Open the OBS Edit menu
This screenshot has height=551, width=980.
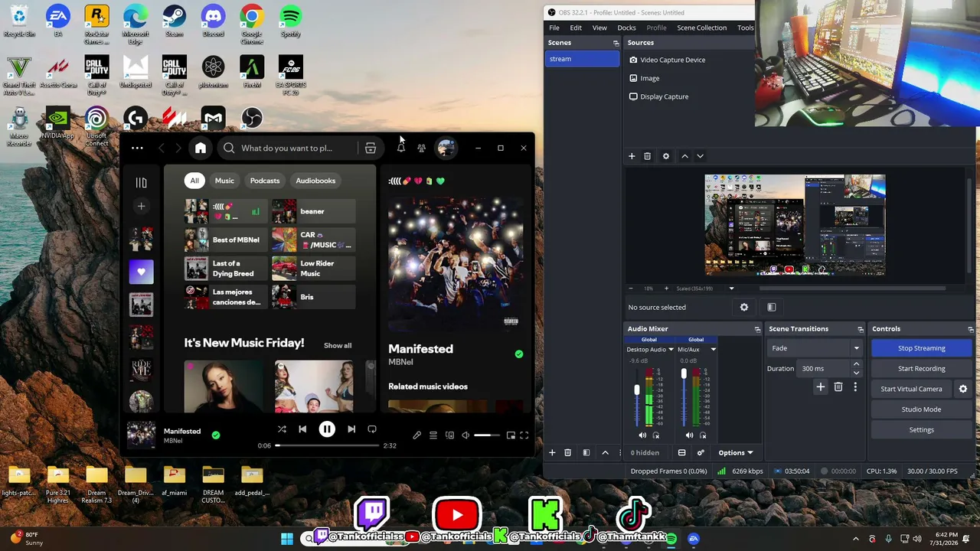click(576, 28)
